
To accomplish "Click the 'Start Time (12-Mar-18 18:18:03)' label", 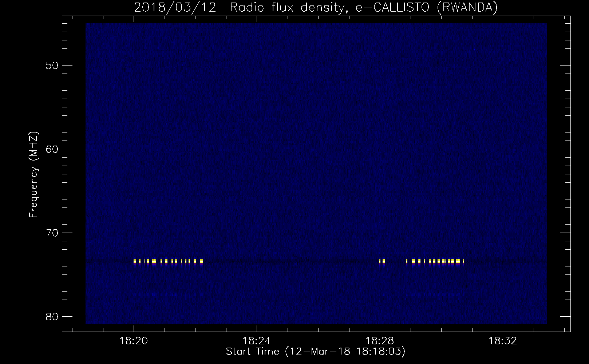I will (x=316, y=352).
